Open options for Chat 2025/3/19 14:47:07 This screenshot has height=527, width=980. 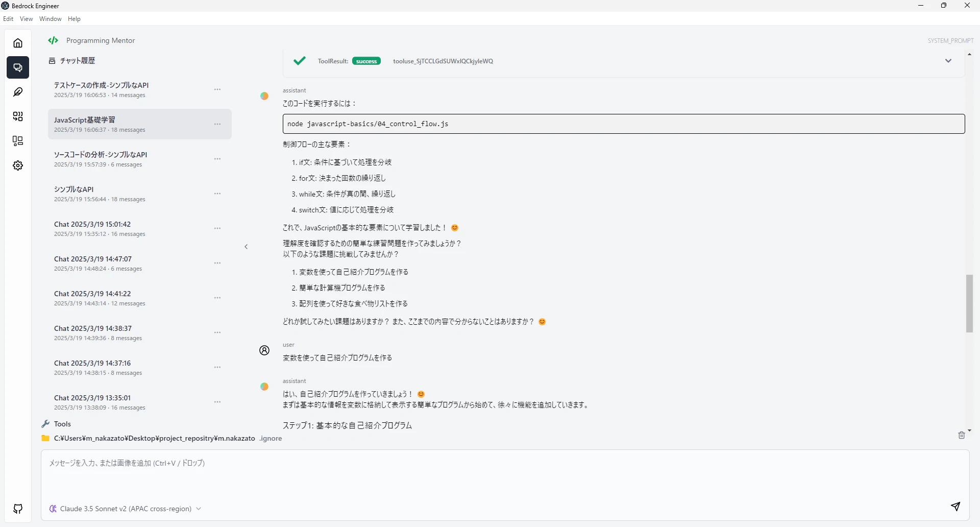217,263
